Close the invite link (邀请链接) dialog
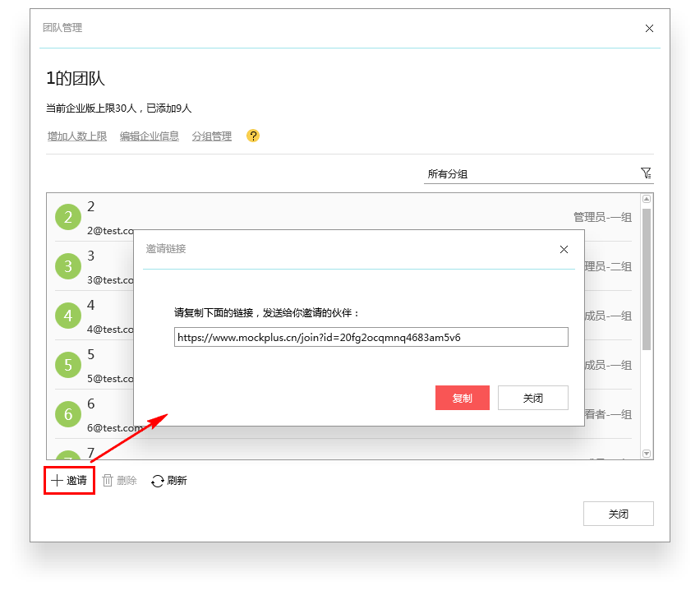 point(564,249)
